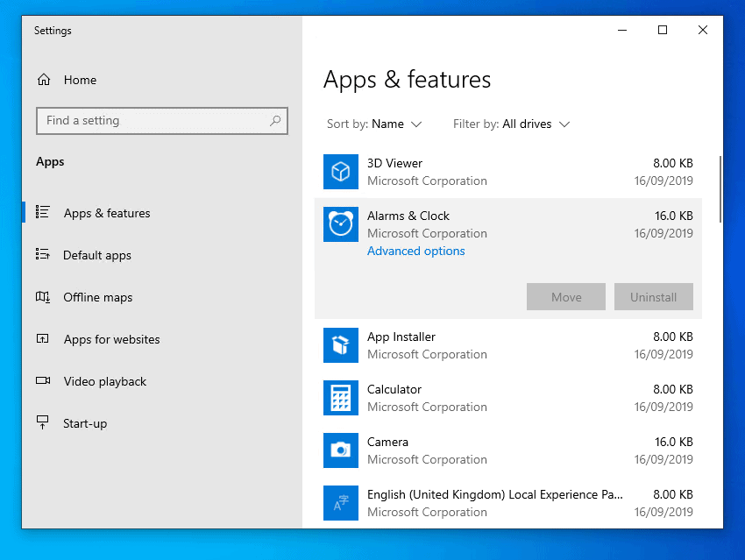Select Apps for websites in sidebar

(111, 340)
